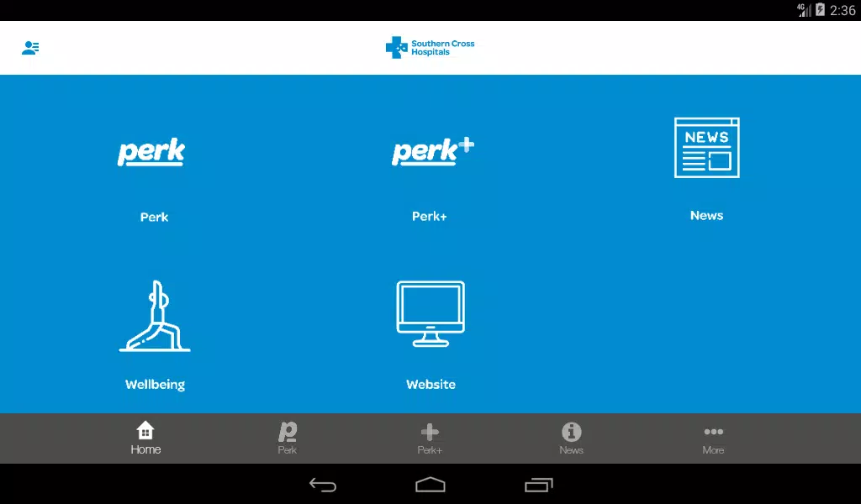Switch to the News bottom tab
The height and width of the screenshot is (504, 861).
pyautogui.click(x=571, y=438)
